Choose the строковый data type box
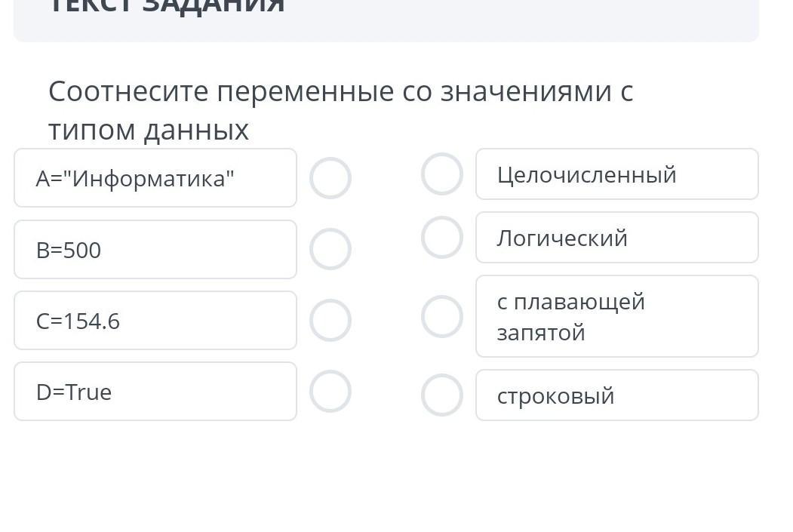Viewport: 793px width, 532px height. [616, 395]
